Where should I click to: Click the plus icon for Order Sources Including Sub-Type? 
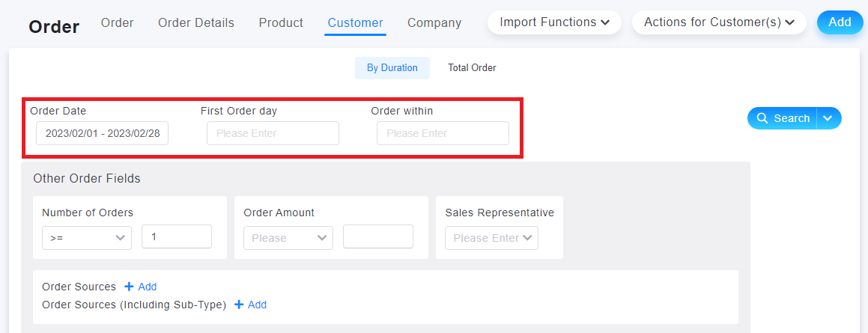[x=239, y=305]
